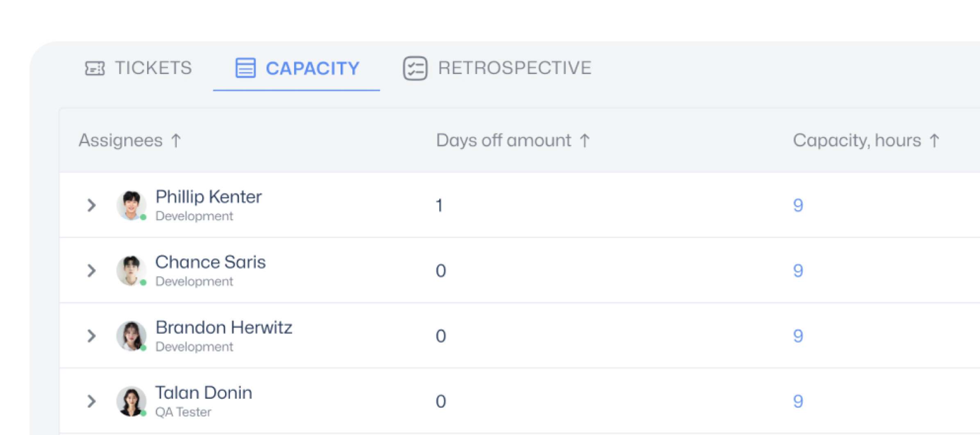
Task: Expand the Phillip Kenter row
Action: [x=92, y=205]
